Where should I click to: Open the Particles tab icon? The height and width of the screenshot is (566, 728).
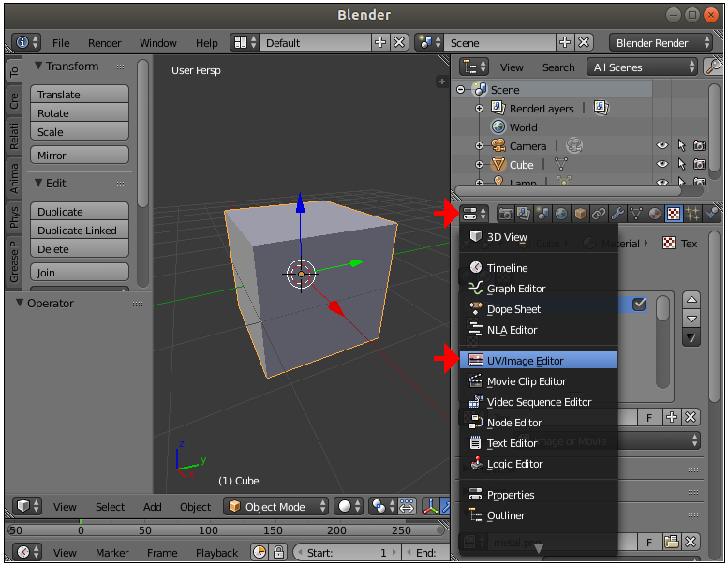pyautogui.click(x=691, y=214)
